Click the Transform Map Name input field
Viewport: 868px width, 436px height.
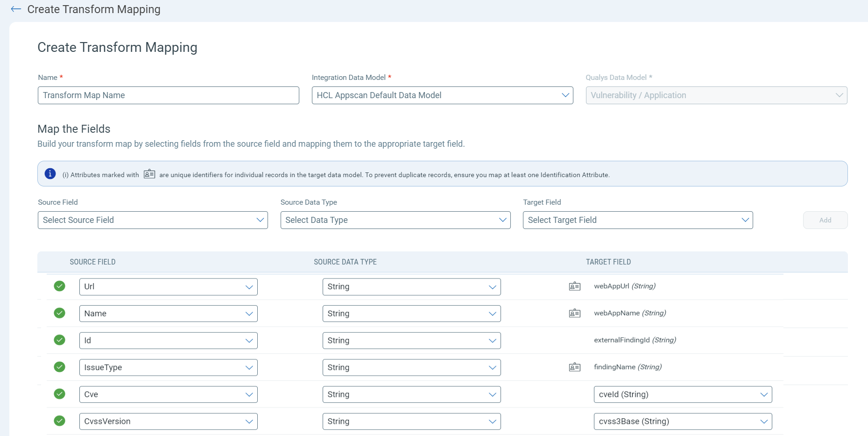click(168, 95)
